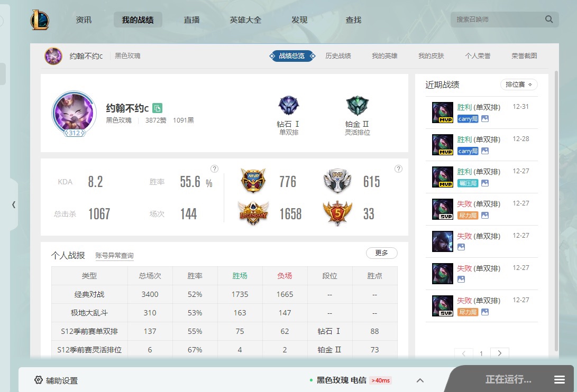The height and width of the screenshot is (392, 577).
Task: Click the 更多 button
Action: (381, 253)
